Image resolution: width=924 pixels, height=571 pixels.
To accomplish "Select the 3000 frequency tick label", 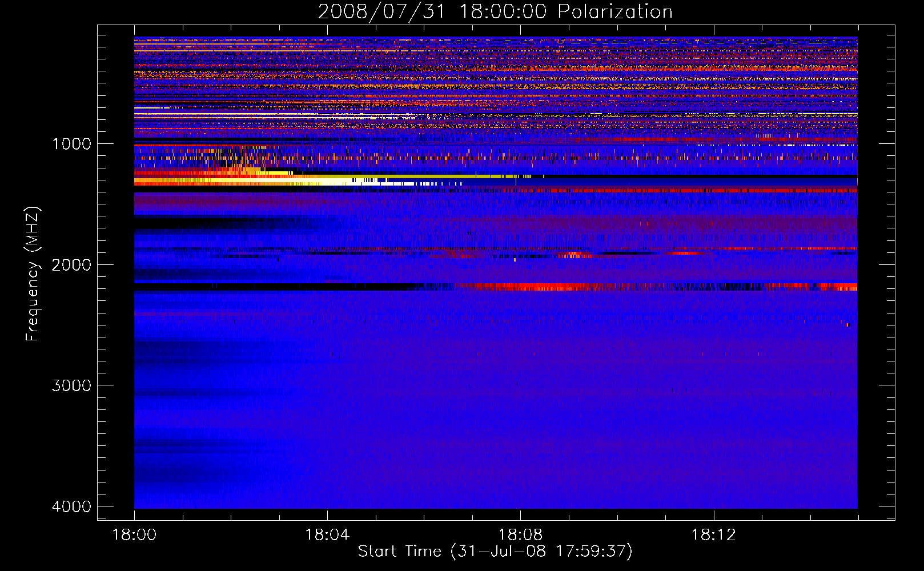I will click(72, 385).
